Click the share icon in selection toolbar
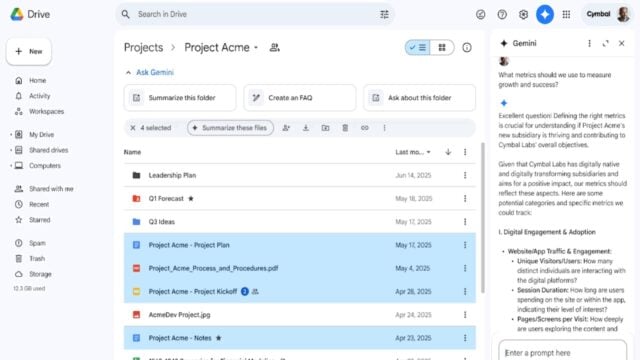 pos(286,128)
